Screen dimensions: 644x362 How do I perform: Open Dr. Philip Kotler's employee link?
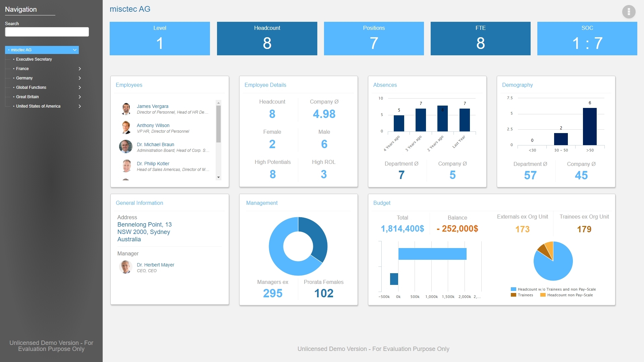pyautogui.click(x=153, y=164)
